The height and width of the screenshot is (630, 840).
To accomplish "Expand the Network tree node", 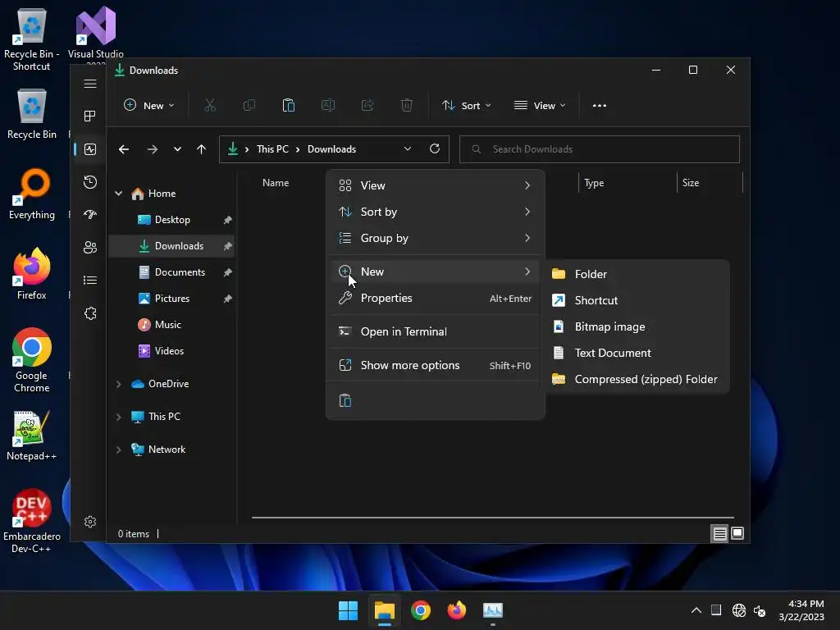I will tap(118, 450).
